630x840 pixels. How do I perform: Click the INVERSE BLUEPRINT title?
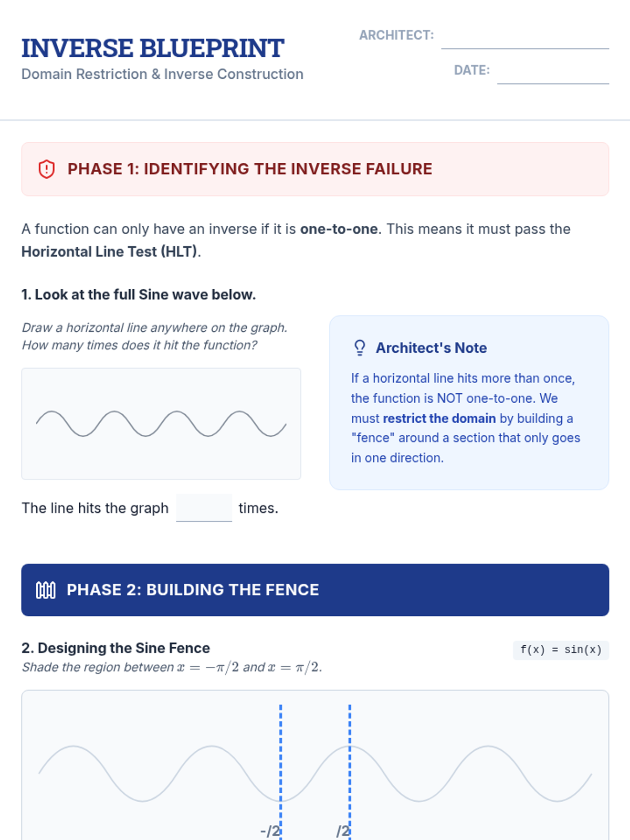coord(153,48)
